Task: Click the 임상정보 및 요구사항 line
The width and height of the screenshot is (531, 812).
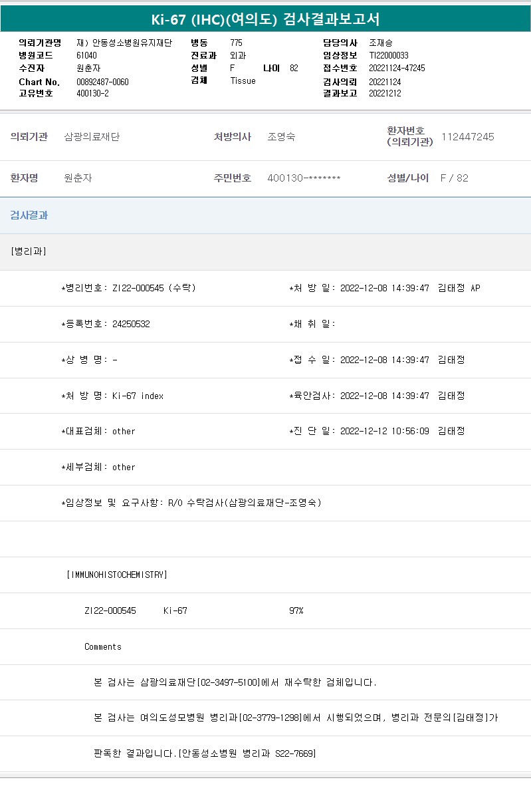Action: click(x=191, y=503)
